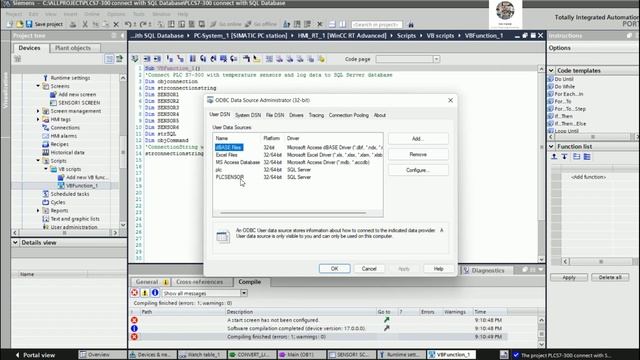Switch to the System DSN tab
This screenshot has height=360, width=640.
(248, 115)
